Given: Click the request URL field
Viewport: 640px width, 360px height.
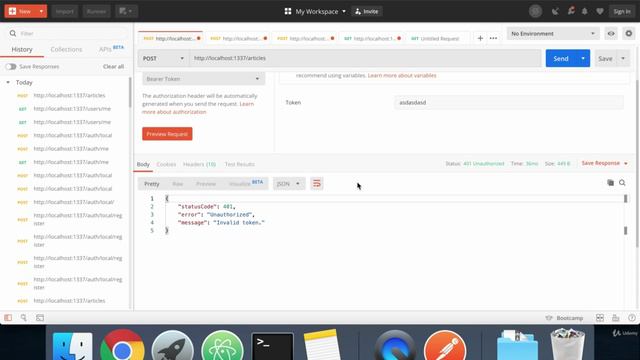Looking at the screenshot, I should pyautogui.click(x=365, y=58).
